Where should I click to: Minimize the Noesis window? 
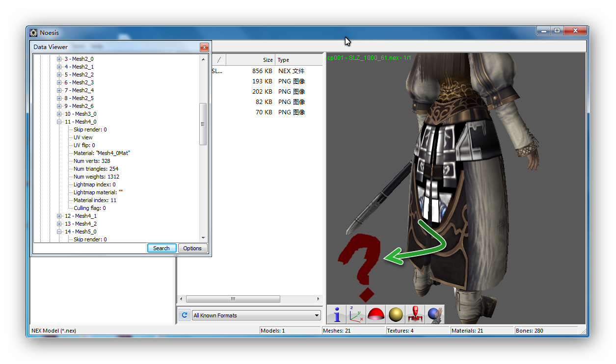(543, 31)
